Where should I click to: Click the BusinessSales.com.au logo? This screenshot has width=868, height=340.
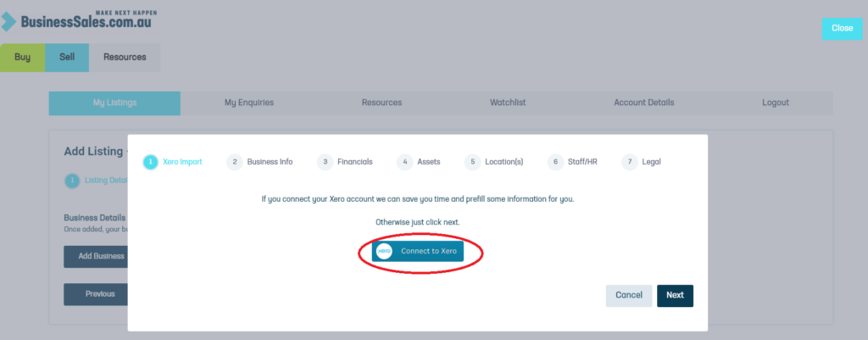coord(79,20)
